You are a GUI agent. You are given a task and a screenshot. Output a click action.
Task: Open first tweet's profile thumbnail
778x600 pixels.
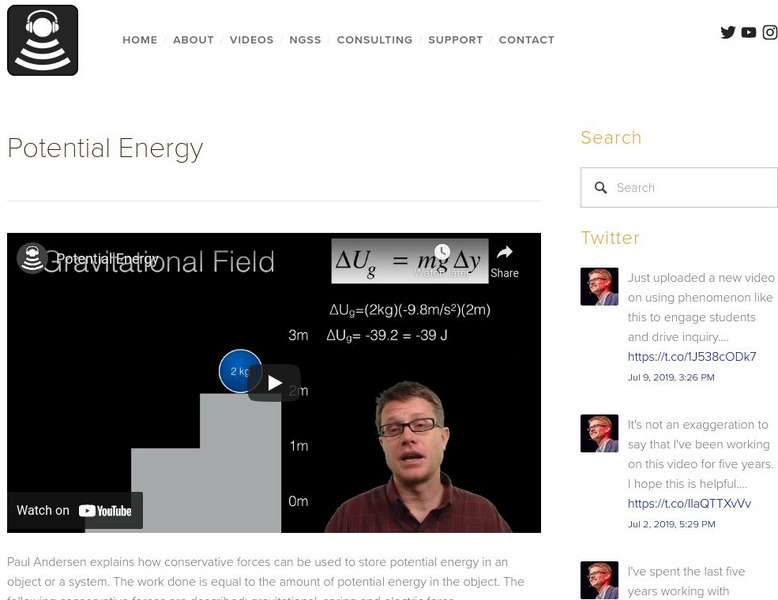pyautogui.click(x=599, y=286)
